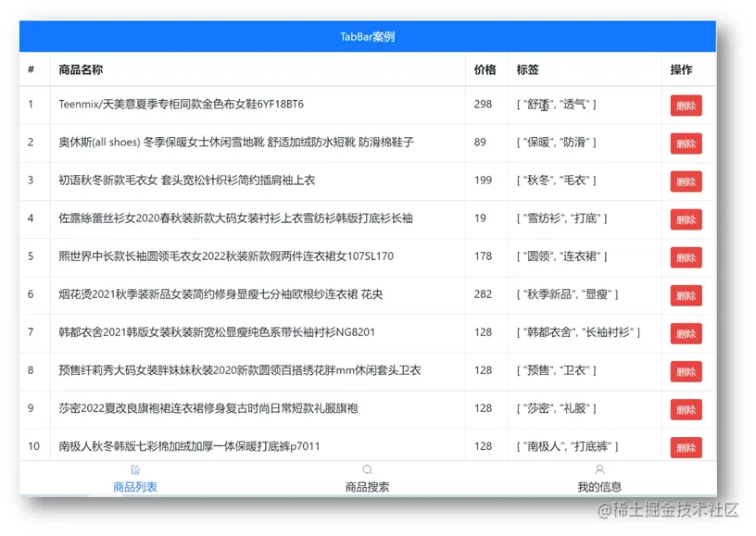Click the 商品搜索 magnifier icon
Viewport: 756px width, 536px height.
pyautogui.click(x=368, y=469)
